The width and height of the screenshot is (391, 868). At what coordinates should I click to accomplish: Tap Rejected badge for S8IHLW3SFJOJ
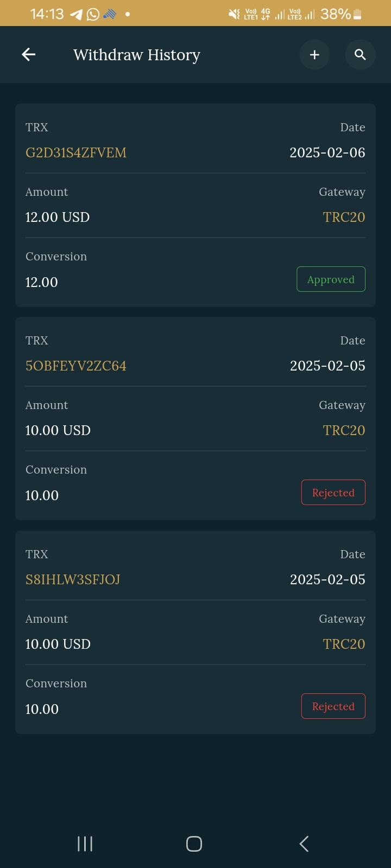(333, 706)
